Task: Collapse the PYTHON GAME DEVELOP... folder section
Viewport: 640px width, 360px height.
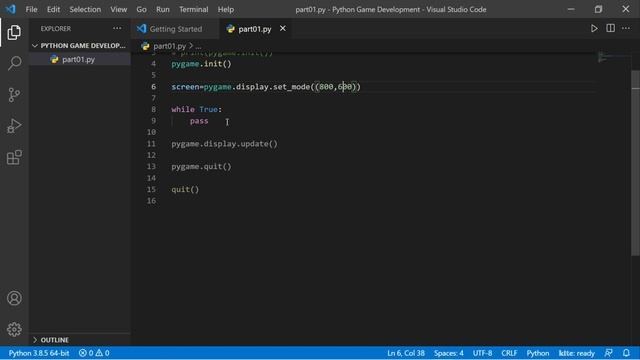Action: pyautogui.click(x=79, y=46)
